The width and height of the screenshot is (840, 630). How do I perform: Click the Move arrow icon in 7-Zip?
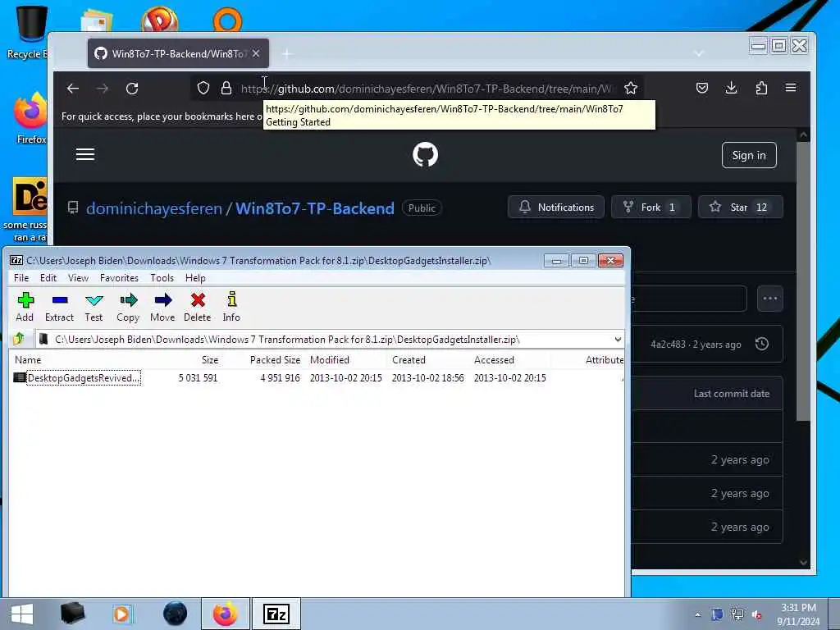pyautogui.click(x=163, y=307)
